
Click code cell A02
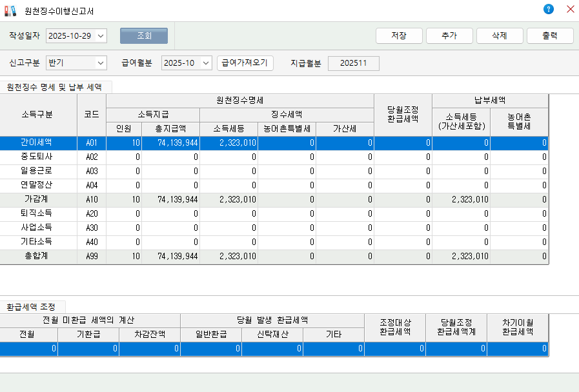[x=92, y=157]
